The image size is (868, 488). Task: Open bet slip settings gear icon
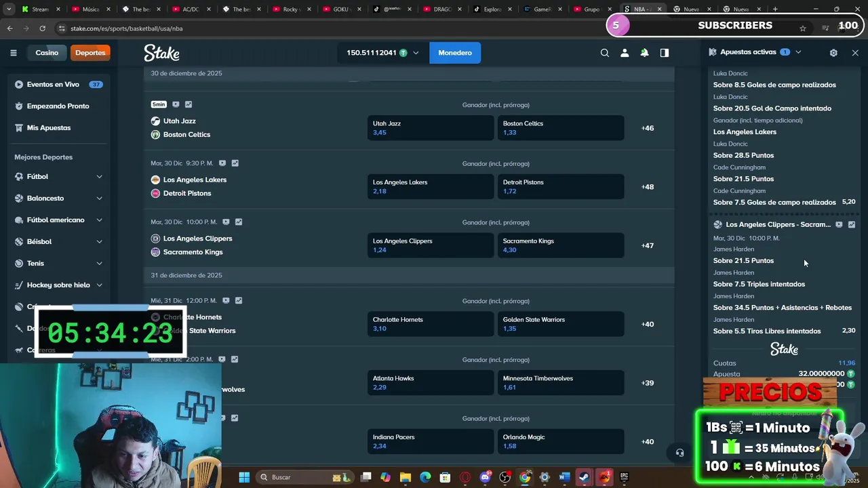[x=833, y=52]
